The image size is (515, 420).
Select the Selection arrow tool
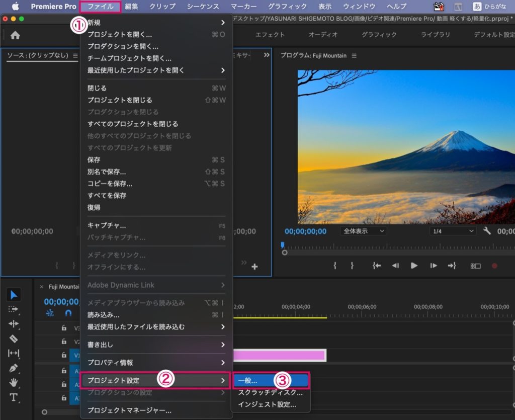[14, 295]
